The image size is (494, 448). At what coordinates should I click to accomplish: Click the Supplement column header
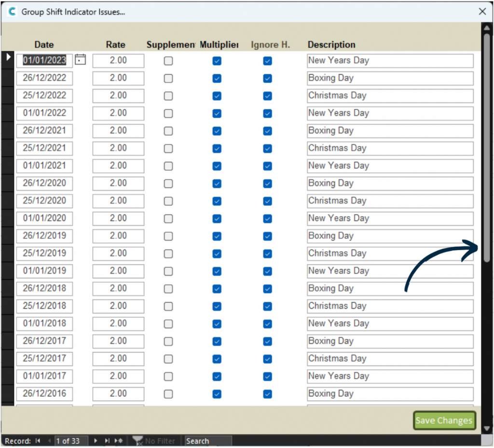(171, 45)
